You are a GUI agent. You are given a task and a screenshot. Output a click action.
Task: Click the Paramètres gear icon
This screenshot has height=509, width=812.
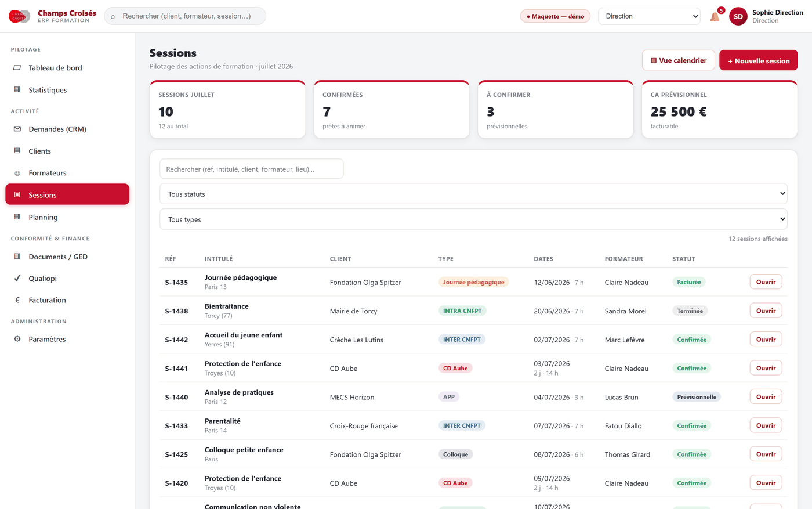[17, 339]
